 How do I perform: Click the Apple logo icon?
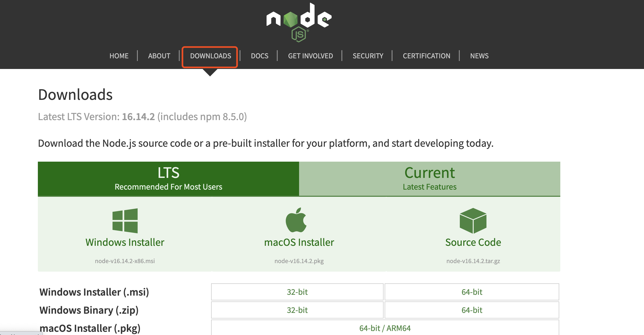pyautogui.click(x=296, y=220)
